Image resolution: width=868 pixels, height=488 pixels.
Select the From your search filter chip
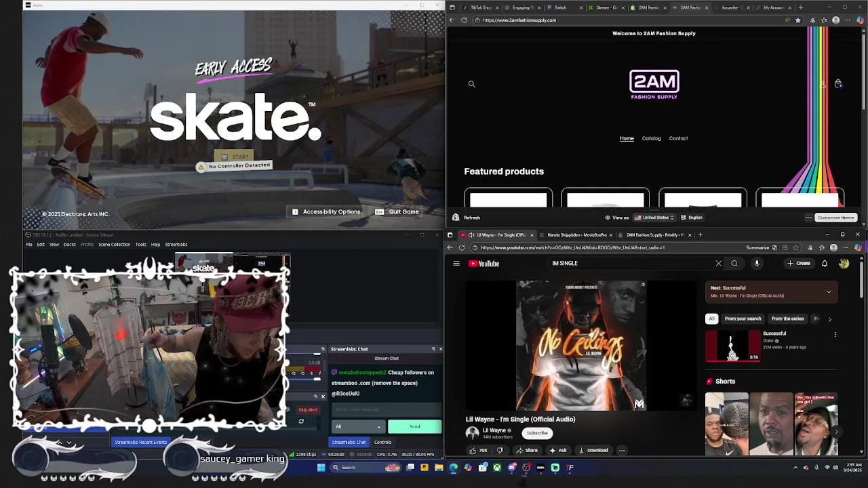[x=743, y=319]
